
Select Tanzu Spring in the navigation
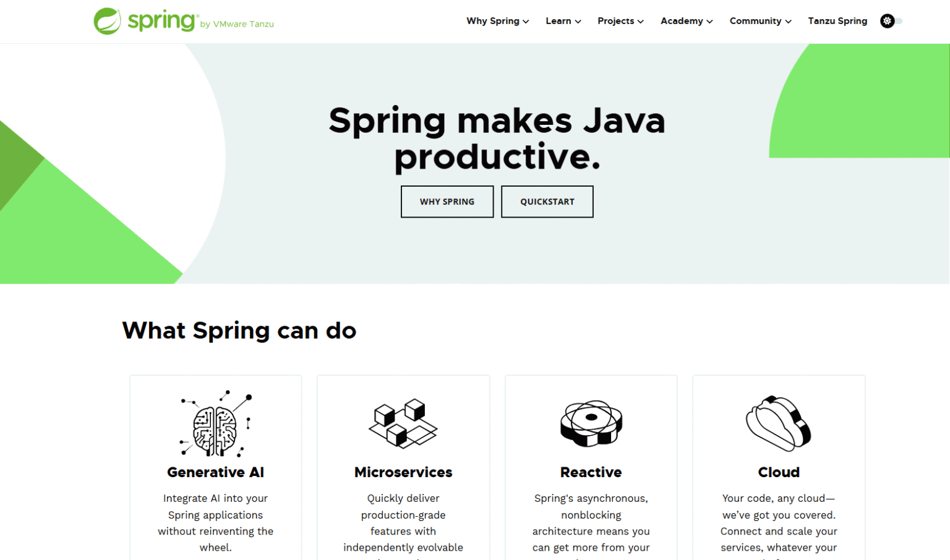pyautogui.click(x=837, y=20)
